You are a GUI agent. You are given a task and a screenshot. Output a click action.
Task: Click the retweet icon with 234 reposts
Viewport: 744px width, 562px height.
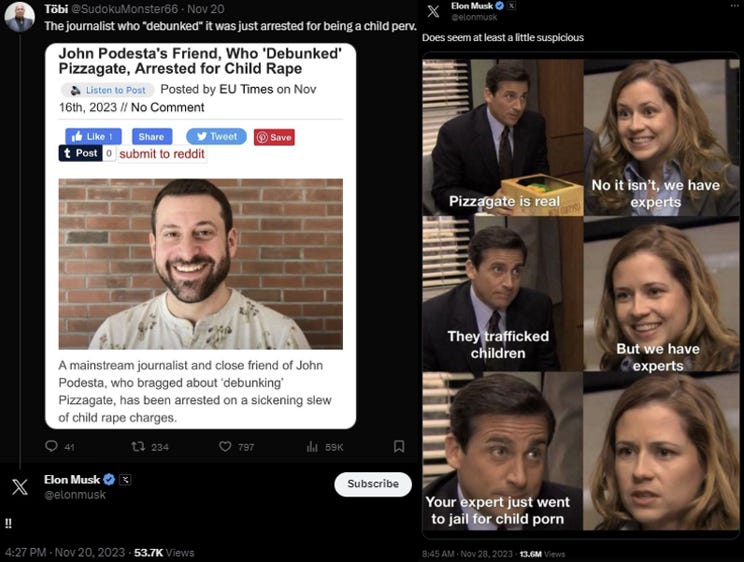(138, 446)
